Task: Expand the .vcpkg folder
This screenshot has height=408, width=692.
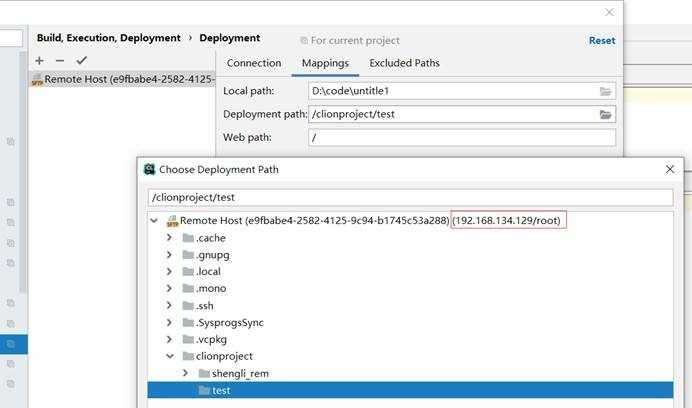Action: (x=169, y=339)
